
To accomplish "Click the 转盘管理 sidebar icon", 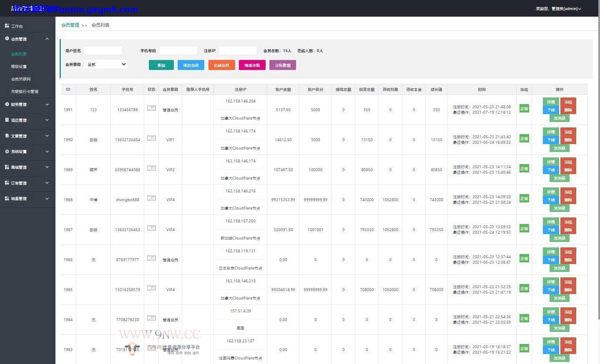I will tap(7, 198).
